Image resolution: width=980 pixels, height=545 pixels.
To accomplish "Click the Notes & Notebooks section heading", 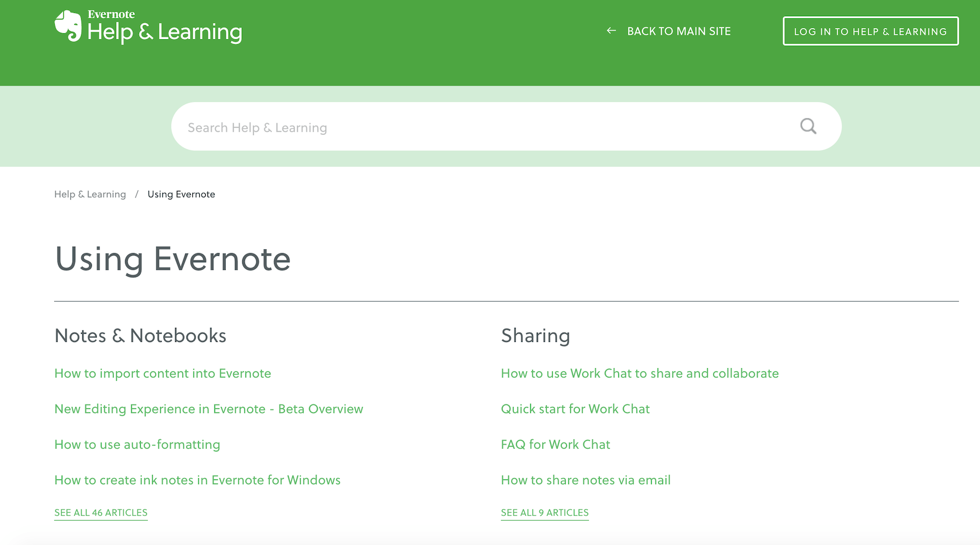I will pos(140,335).
